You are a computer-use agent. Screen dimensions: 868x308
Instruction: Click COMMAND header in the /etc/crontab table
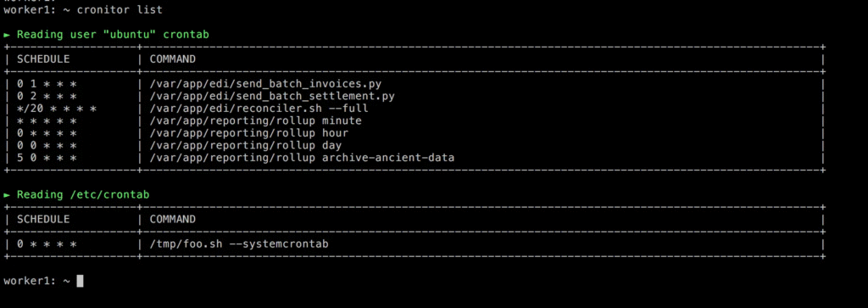coord(173,219)
